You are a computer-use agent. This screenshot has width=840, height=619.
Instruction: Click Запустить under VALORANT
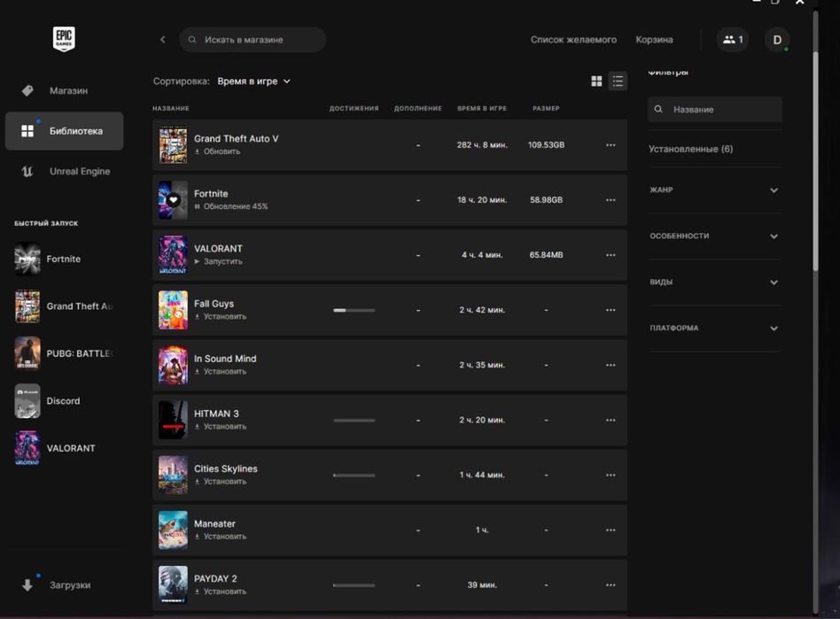(218, 262)
